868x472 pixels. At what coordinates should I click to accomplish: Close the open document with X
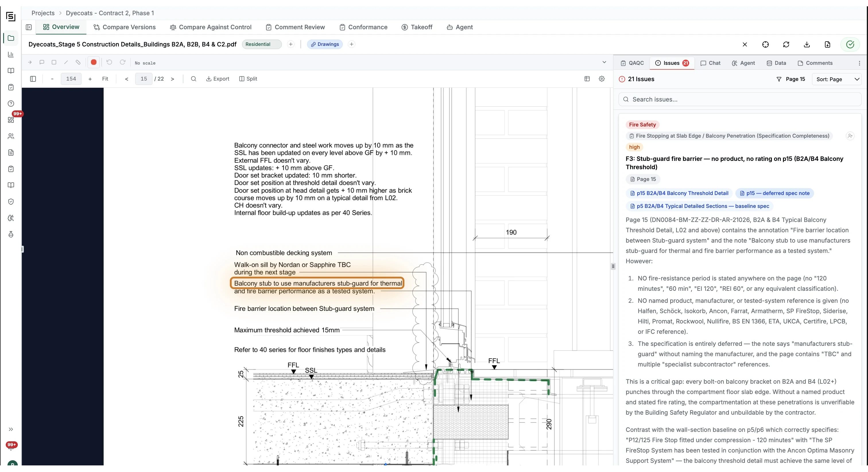tap(745, 44)
